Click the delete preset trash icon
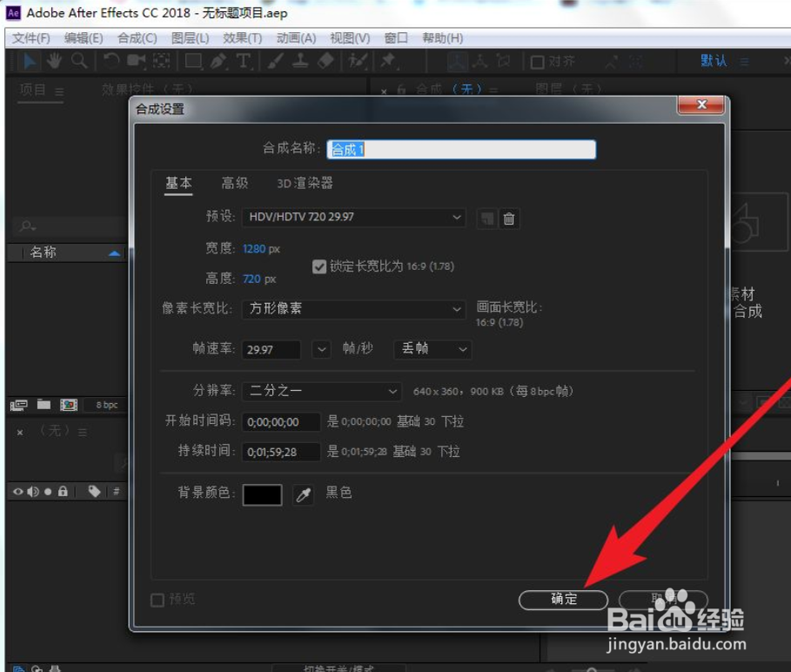The width and height of the screenshot is (791, 672). pos(509,218)
